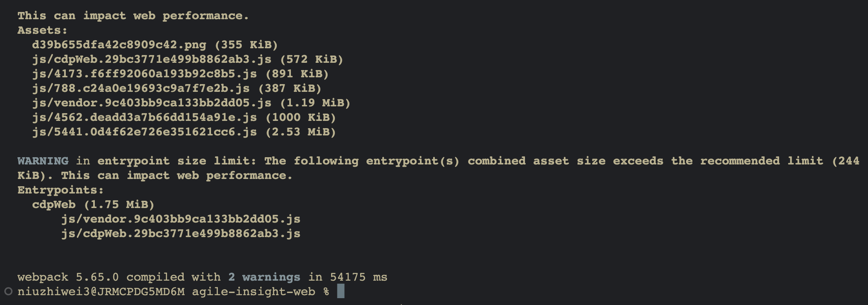Open js/cdpWeb file link in the Assets list
The image size is (868, 305).
151,59
